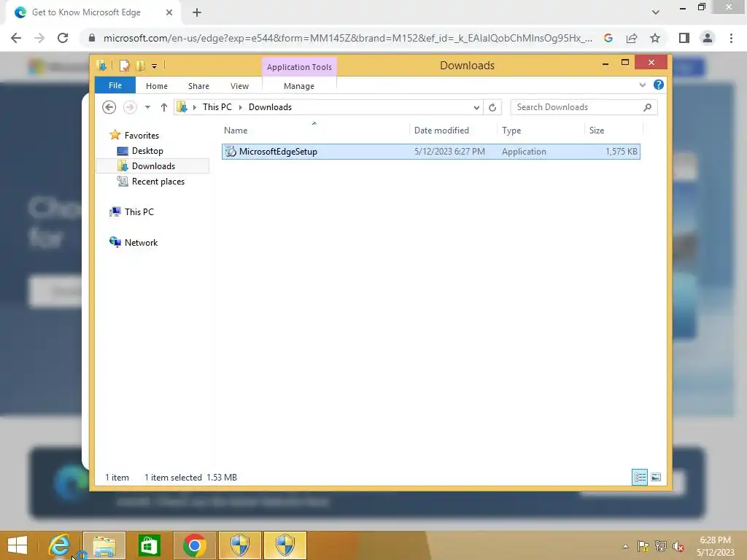This screenshot has height=560, width=747.
Task: Refresh the Downloads folder view
Action: pyautogui.click(x=492, y=108)
